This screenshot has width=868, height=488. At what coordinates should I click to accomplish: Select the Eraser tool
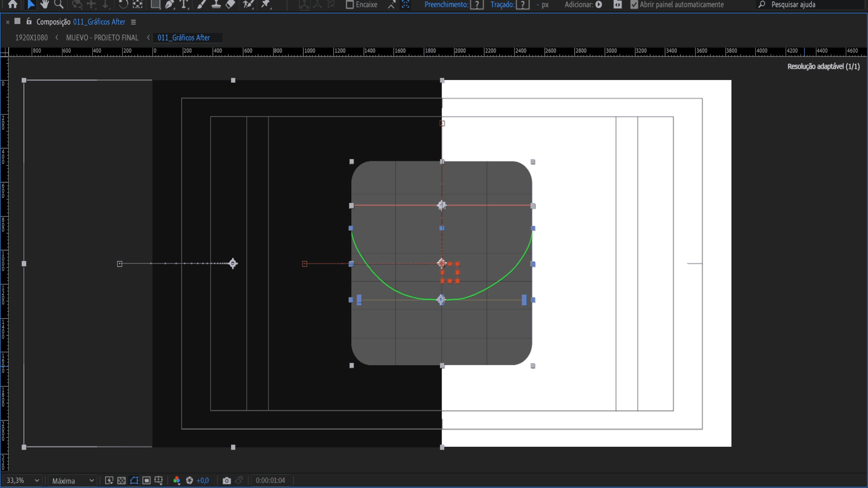tap(231, 5)
